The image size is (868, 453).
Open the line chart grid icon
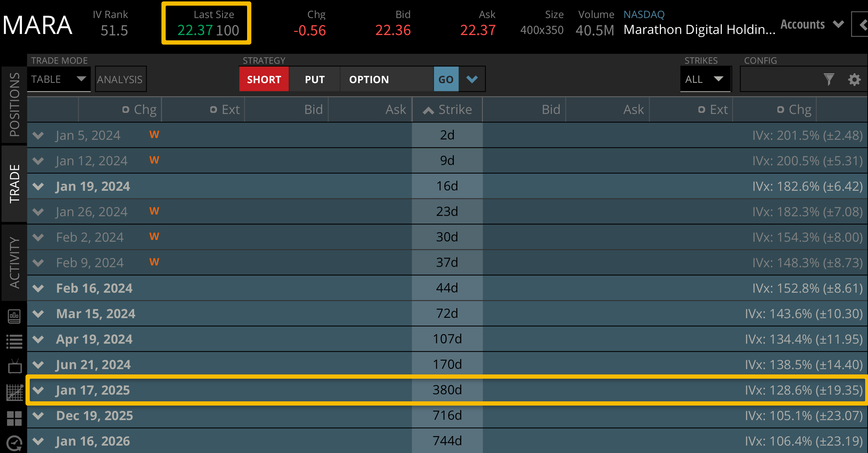[x=14, y=392]
